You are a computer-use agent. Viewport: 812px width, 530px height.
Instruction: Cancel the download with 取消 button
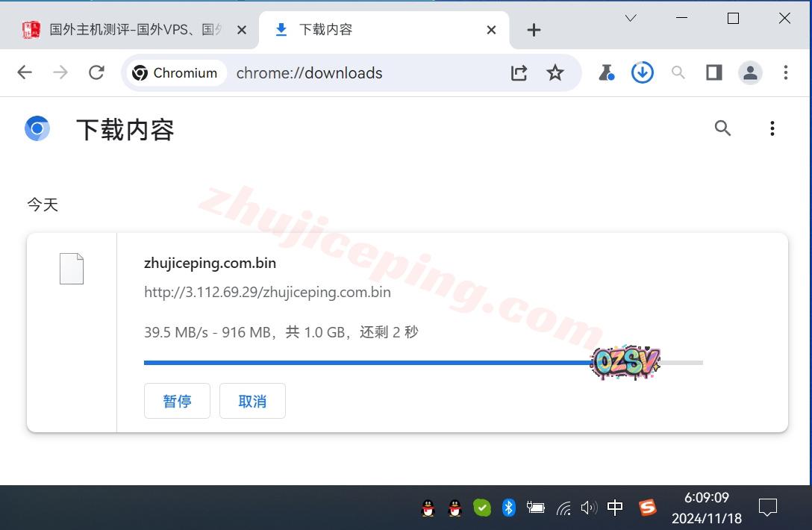[252, 401]
